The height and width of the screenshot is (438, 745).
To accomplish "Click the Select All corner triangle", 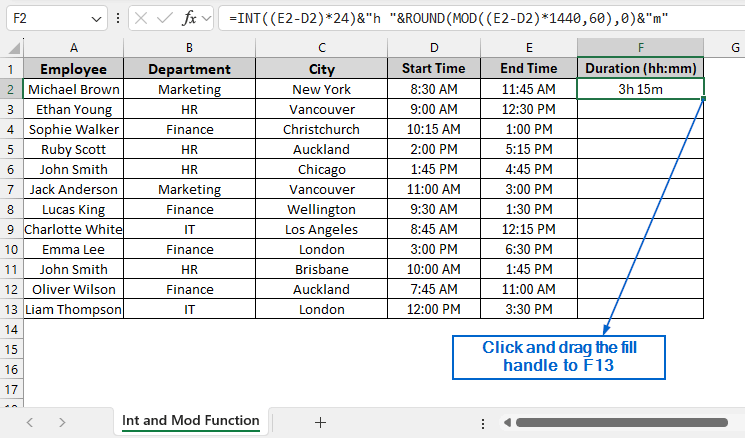I will click(15, 48).
